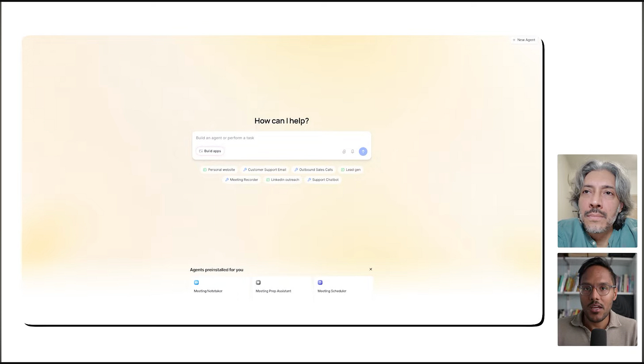Click the Meeting Prep Assistant agent icon
644x364 pixels.
point(258,282)
